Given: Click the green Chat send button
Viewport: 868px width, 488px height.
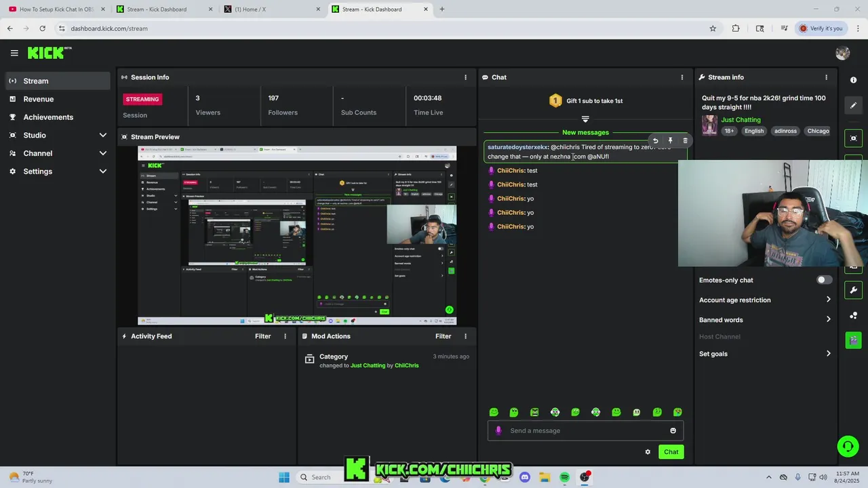Looking at the screenshot, I should point(671,452).
